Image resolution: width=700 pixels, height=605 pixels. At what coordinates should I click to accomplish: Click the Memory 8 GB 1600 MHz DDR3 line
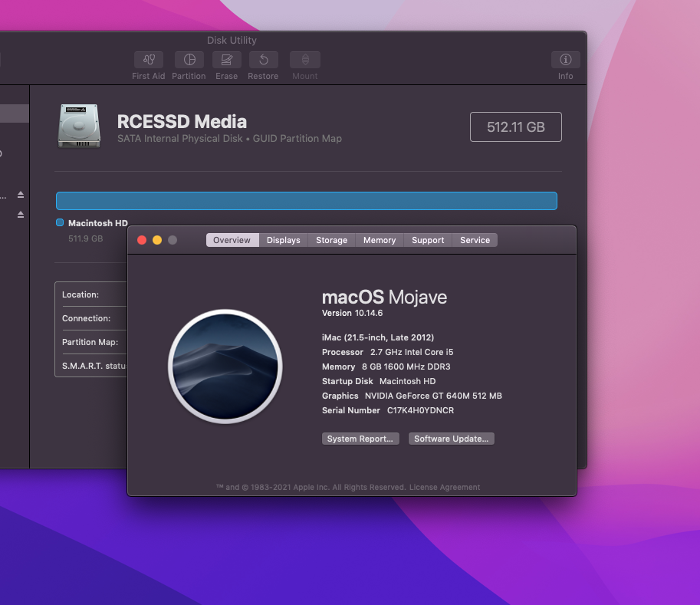[386, 367]
